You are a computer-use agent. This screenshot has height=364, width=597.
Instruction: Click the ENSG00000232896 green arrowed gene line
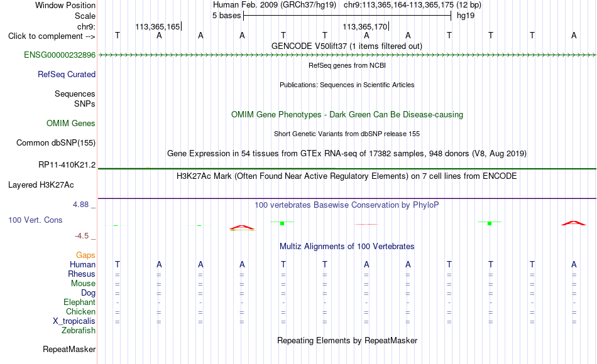tap(347, 55)
